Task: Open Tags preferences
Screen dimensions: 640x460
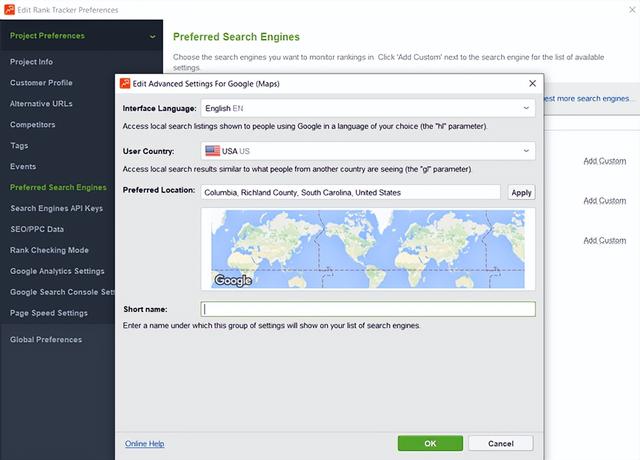Action: pyautogui.click(x=19, y=145)
